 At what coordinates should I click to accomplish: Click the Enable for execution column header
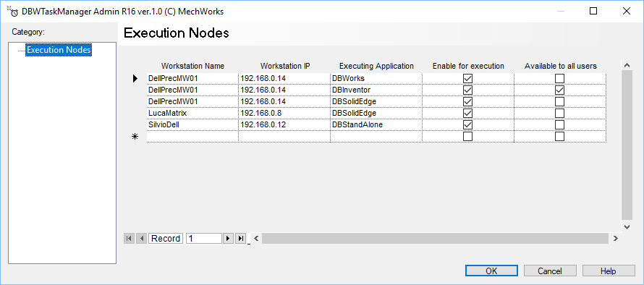(x=468, y=66)
